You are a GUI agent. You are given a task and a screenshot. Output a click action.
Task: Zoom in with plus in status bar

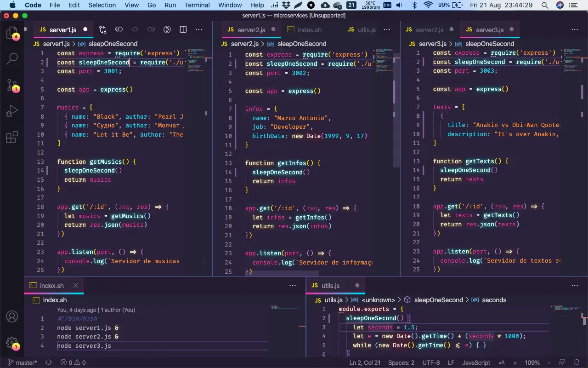click(515, 362)
